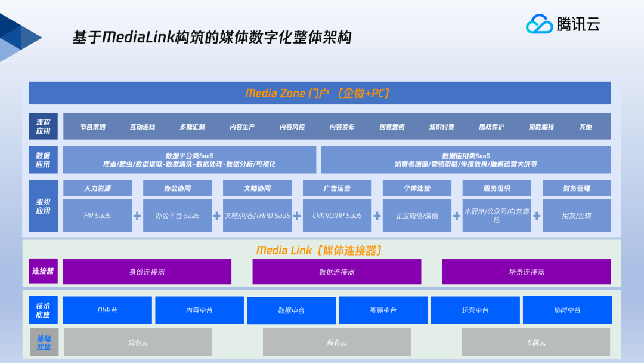644x363 pixels.
Task: Click the 流程应用 label block
Action: (x=43, y=126)
